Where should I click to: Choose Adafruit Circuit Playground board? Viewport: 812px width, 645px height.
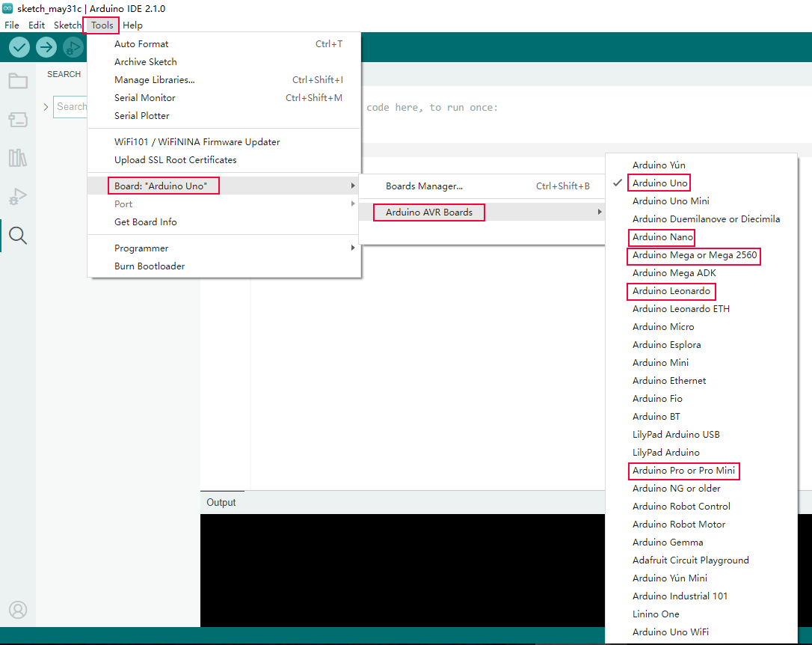(701, 560)
